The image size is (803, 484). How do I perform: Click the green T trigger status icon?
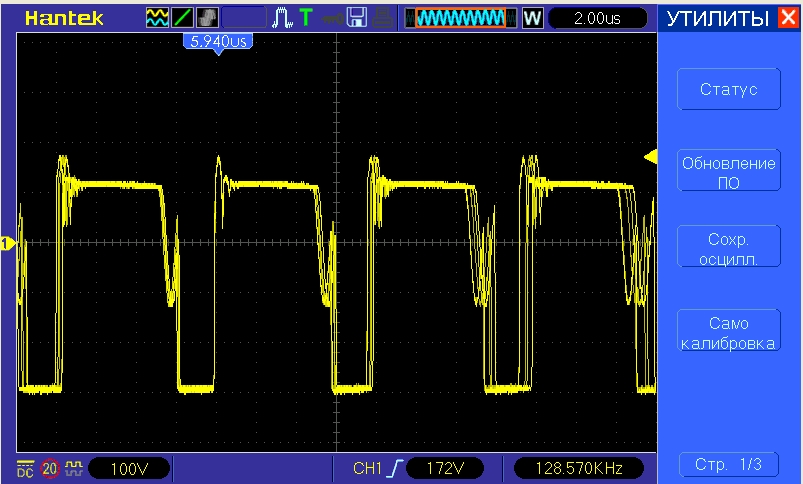point(305,18)
